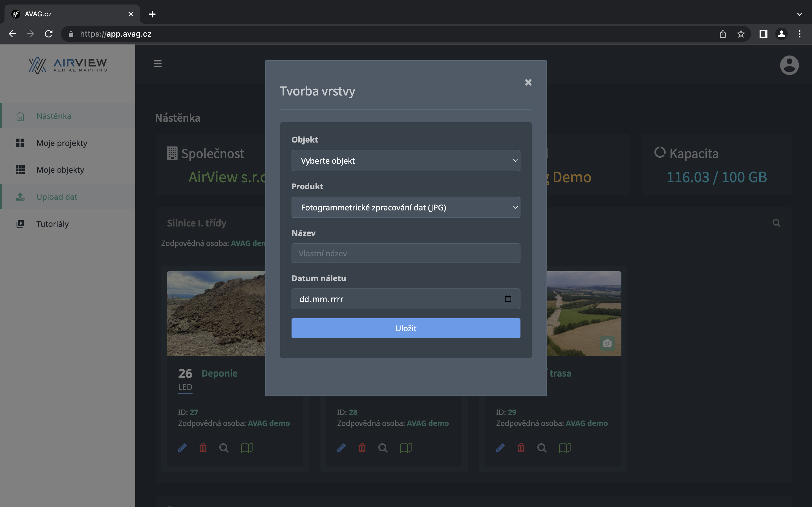Click the pencil edit icon for ID 27
Screen dimensions: 812x507
182,448
